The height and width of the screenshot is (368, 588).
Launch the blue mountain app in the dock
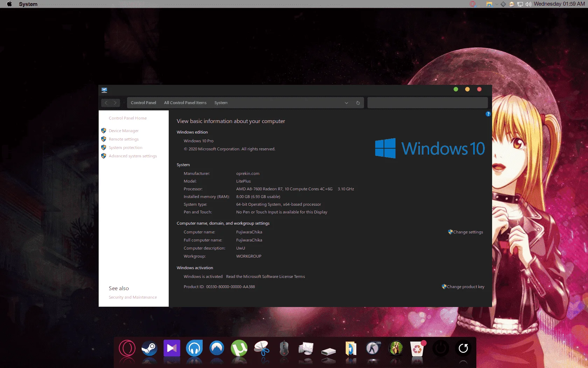[217, 348]
